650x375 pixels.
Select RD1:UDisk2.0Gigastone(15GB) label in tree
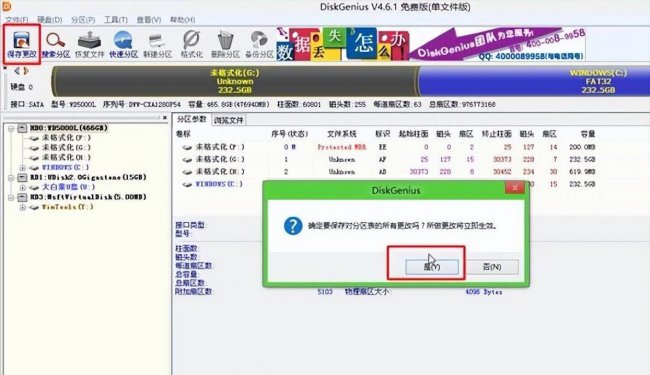(88, 177)
